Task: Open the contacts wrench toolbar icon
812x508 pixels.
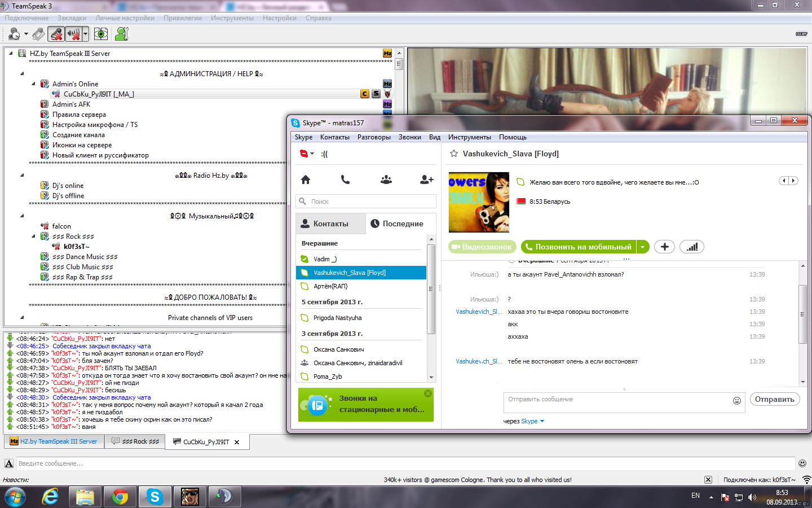Action: [121, 34]
